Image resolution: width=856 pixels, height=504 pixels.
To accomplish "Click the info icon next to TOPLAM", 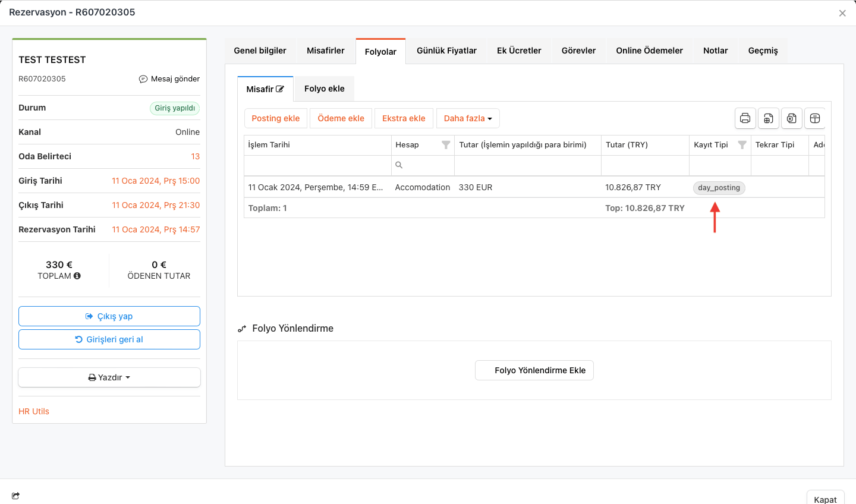I will click(x=77, y=276).
